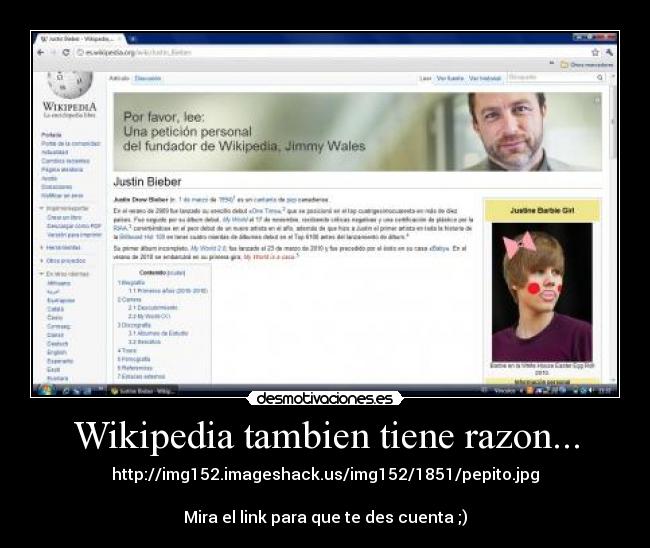Collapse the En otros idiomas section
The width and height of the screenshot is (650, 548).
click(x=64, y=274)
